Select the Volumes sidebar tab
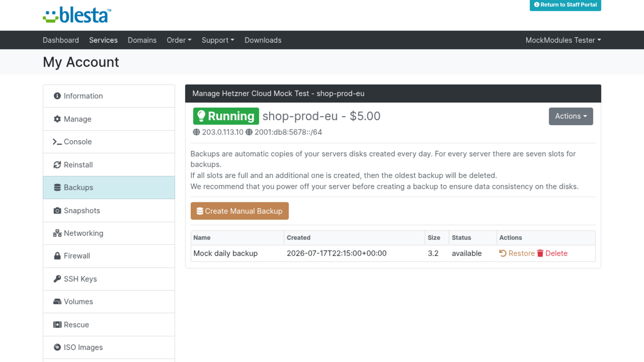 pyautogui.click(x=109, y=302)
